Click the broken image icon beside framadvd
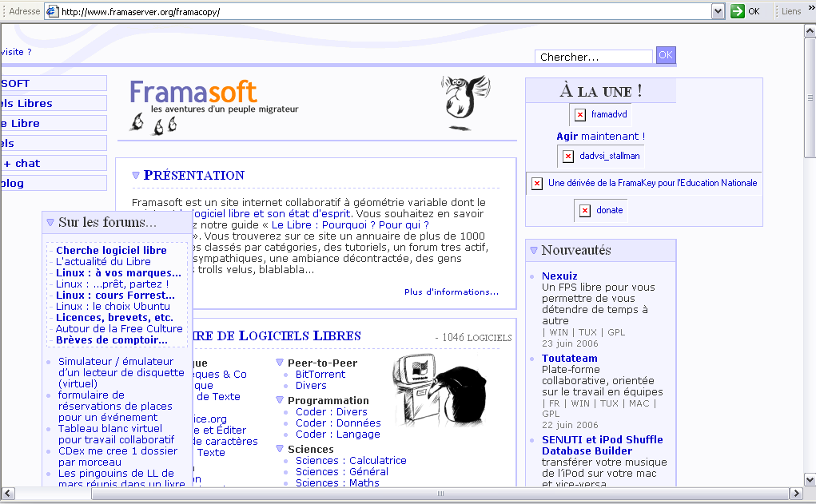Viewport: 816px width, 504px height. click(580, 115)
